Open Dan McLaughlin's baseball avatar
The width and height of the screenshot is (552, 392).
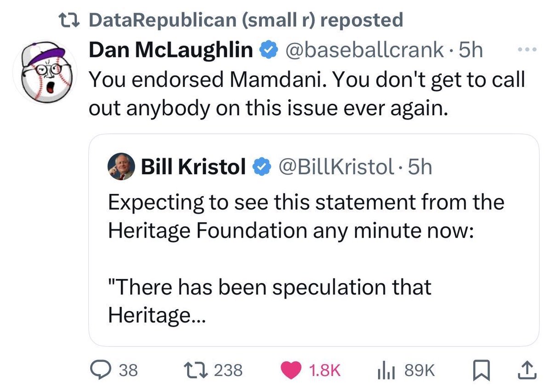pyautogui.click(x=48, y=74)
